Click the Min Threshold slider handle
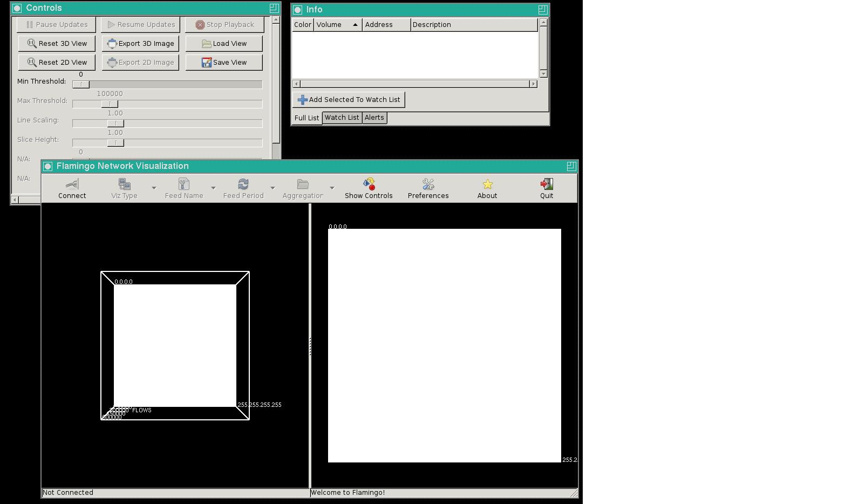This screenshot has height=504, width=845. [x=81, y=85]
